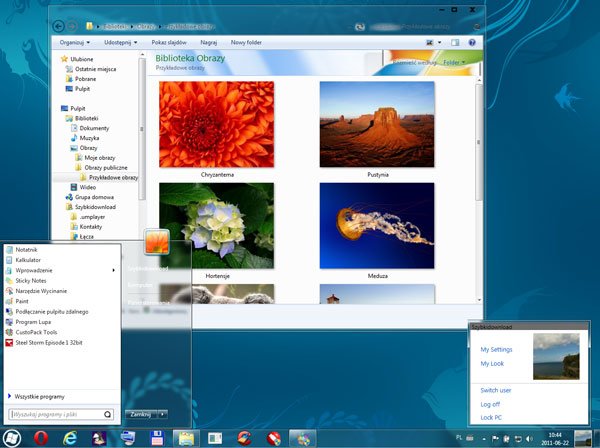Open the floppy disk taskbar icon
This screenshot has height=448, width=600.
click(x=157, y=438)
